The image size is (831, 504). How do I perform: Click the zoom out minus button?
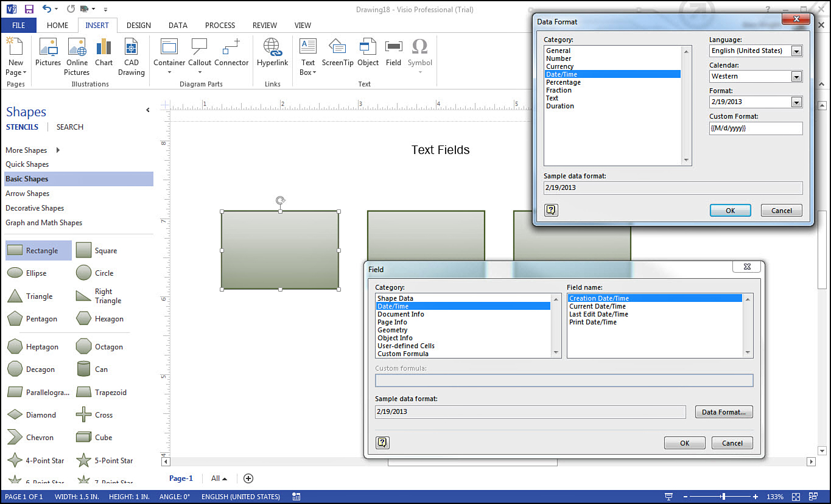684,497
